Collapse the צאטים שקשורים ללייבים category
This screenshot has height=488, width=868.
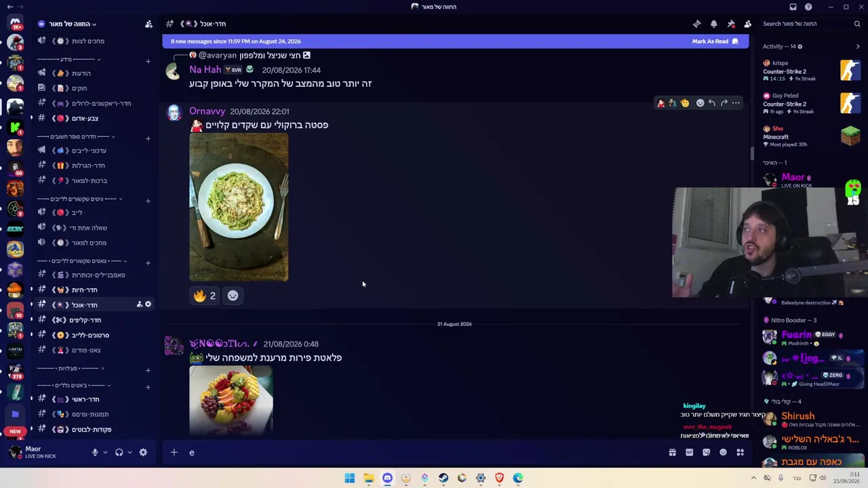82,261
